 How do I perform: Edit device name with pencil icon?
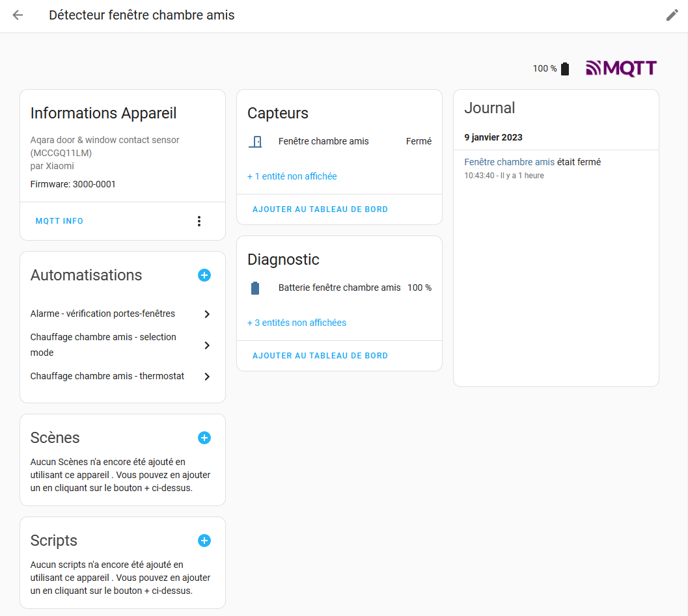(x=672, y=16)
